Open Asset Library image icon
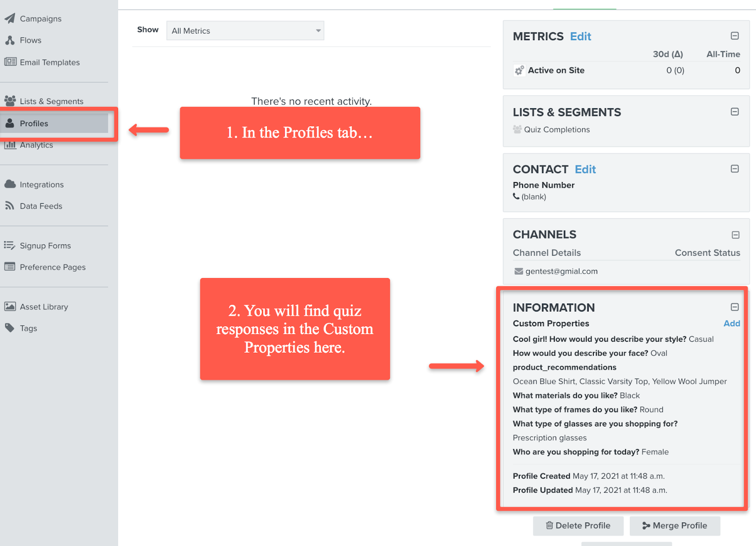The width and height of the screenshot is (756, 546). click(10, 306)
